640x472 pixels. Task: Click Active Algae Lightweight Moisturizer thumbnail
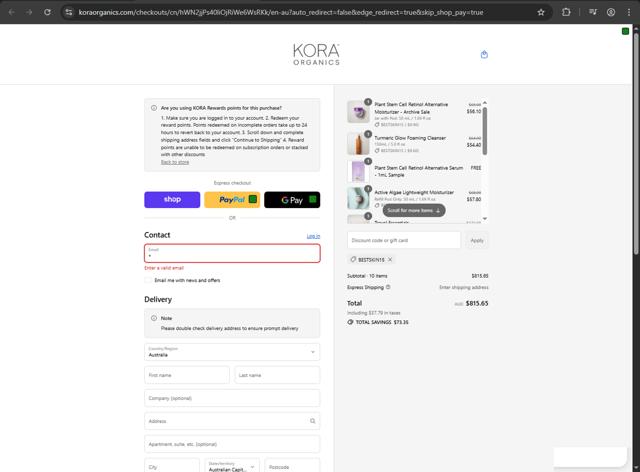(358, 198)
